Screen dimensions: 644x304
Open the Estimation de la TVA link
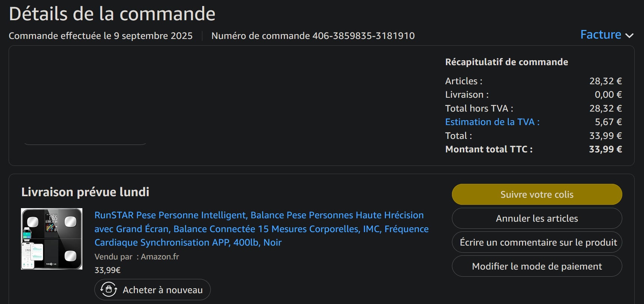click(x=492, y=122)
